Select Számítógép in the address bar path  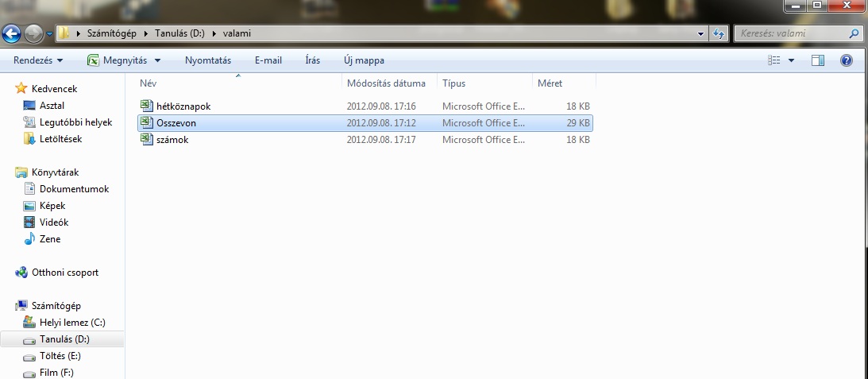(111, 33)
